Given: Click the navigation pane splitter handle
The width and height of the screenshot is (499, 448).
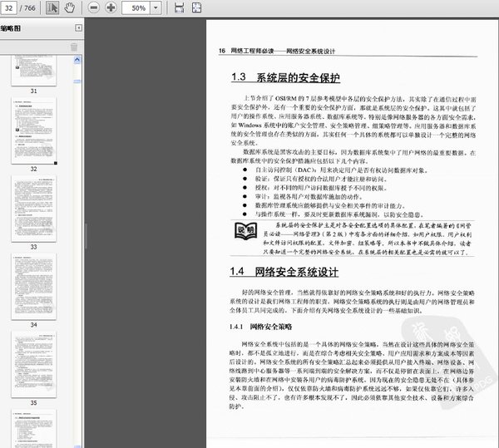Looking at the screenshot, I should pos(86,235).
